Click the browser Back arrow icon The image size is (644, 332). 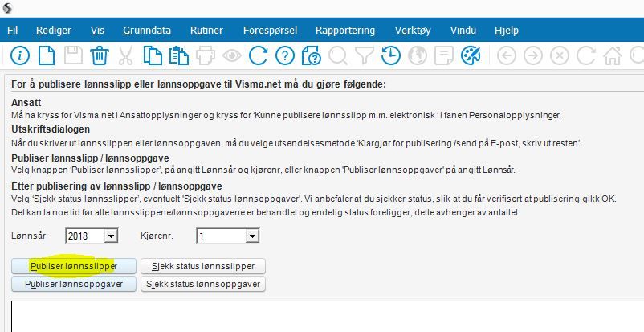click(507, 55)
